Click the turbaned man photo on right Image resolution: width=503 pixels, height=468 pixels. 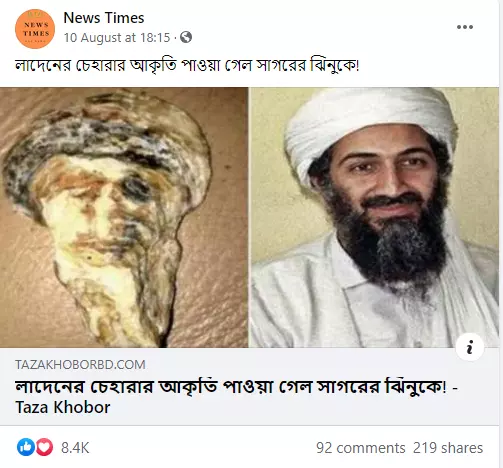[x=374, y=217]
